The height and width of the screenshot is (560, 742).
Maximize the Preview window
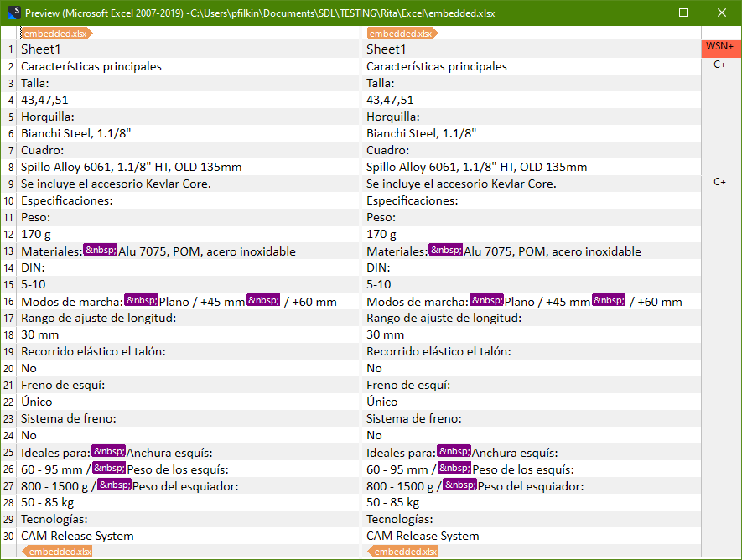coord(682,13)
